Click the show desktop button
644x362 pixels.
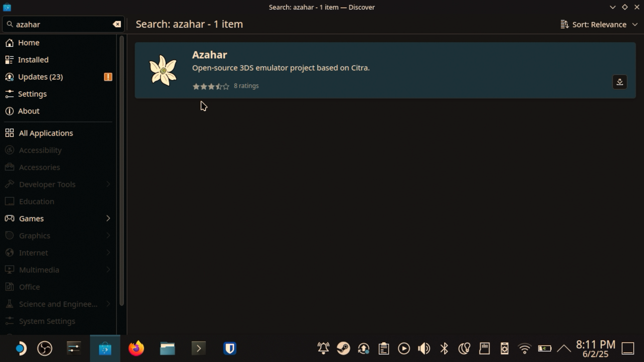(628, 349)
